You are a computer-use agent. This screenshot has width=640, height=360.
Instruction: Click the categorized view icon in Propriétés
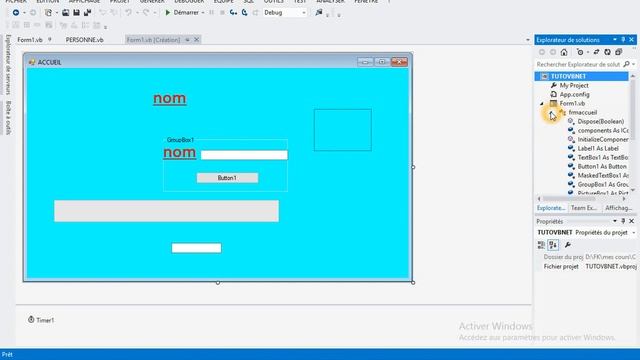[541, 245]
